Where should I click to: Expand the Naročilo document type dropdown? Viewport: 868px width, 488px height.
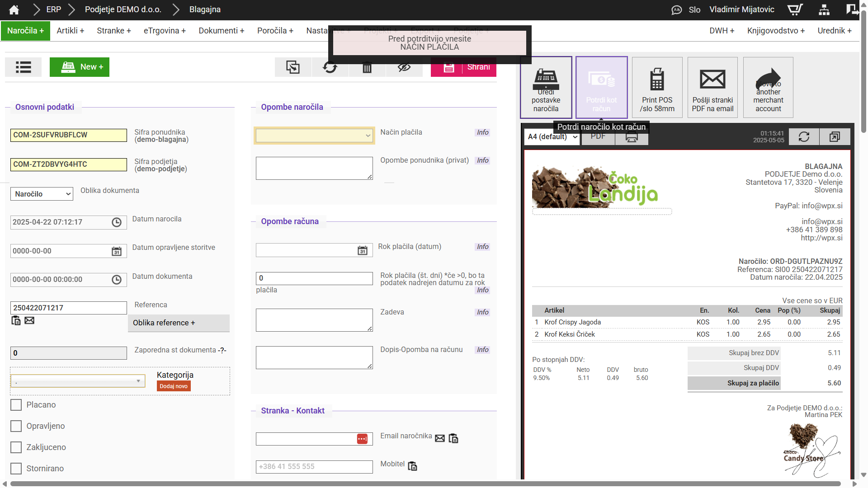(x=42, y=194)
